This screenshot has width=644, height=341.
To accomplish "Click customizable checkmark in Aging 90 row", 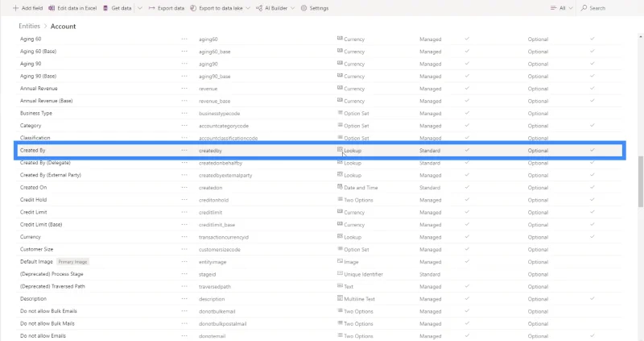I will 467,64.
